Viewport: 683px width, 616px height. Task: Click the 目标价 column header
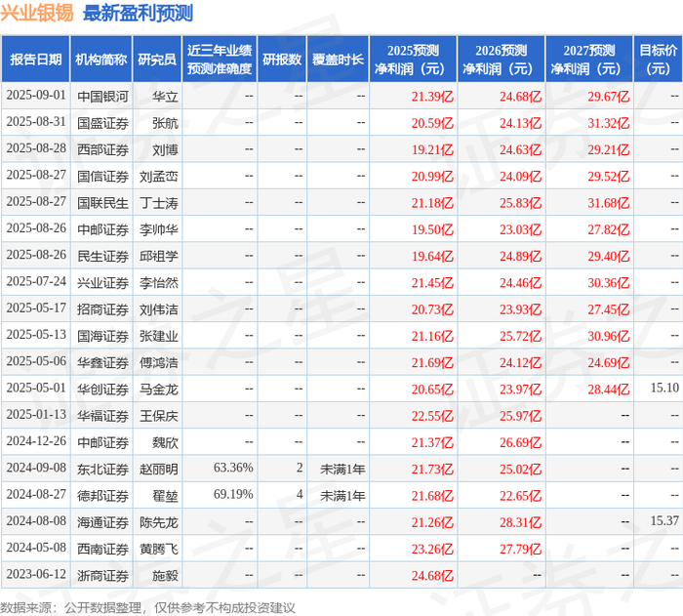click(659, 60)
